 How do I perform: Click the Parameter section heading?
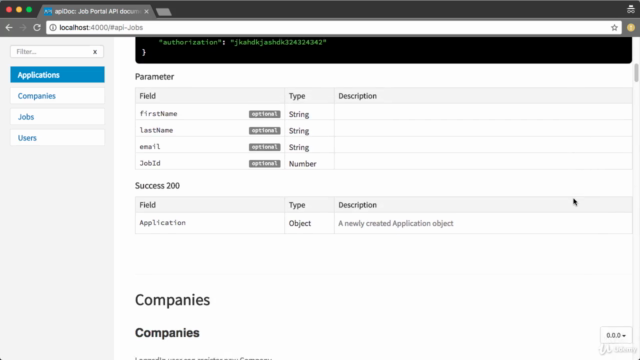pos(154,77)
